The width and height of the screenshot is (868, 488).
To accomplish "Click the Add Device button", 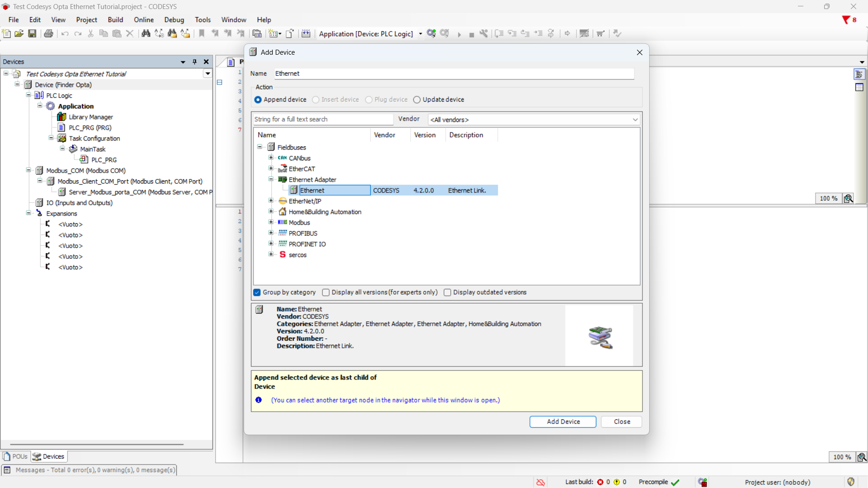I will [x=563, y=422].
